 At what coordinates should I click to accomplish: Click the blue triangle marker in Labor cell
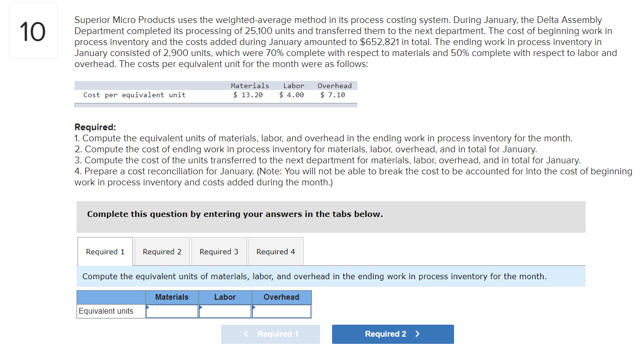201,307
